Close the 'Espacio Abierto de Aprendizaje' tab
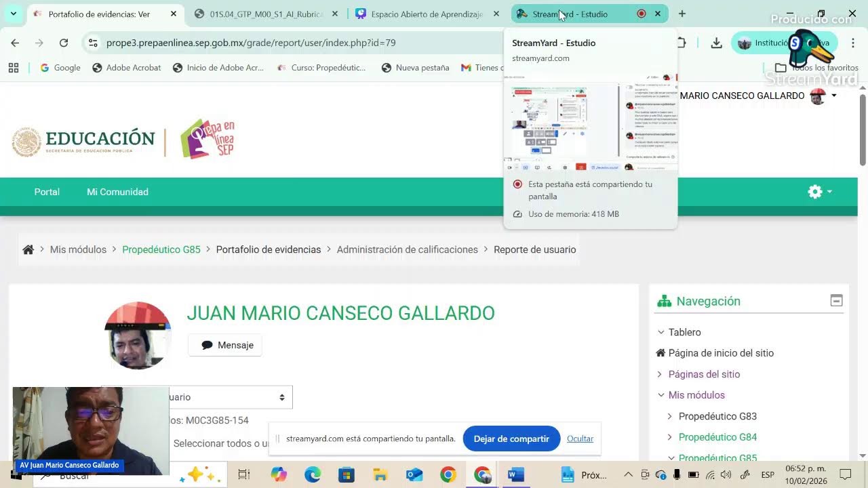 (x=496, y=14)
